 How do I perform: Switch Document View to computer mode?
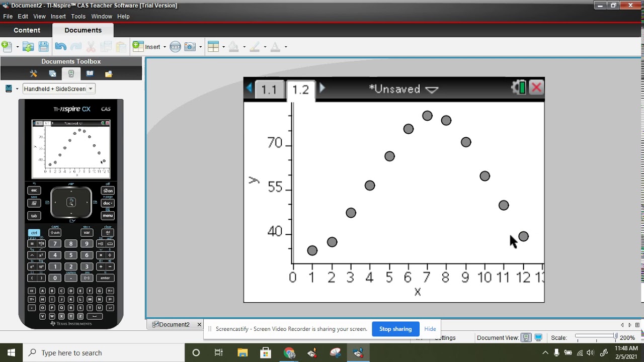[538, 338]
